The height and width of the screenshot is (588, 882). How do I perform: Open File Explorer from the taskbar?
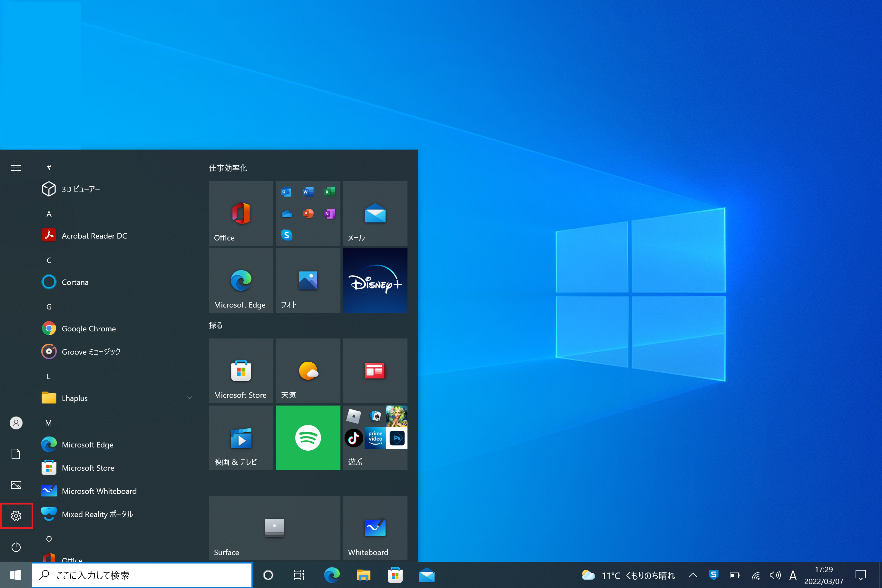(363, 575)
